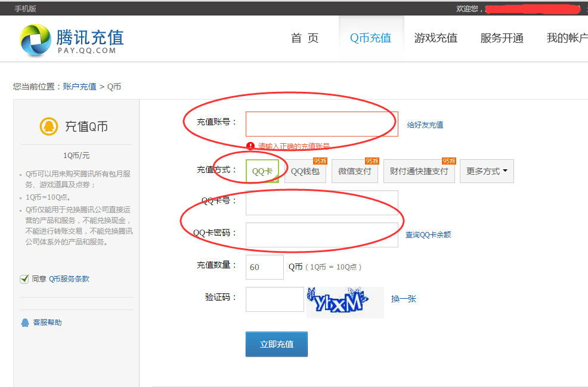588x387 pixels.
Task: Click the 立即充值 button
Action: (x=277, y=344)
